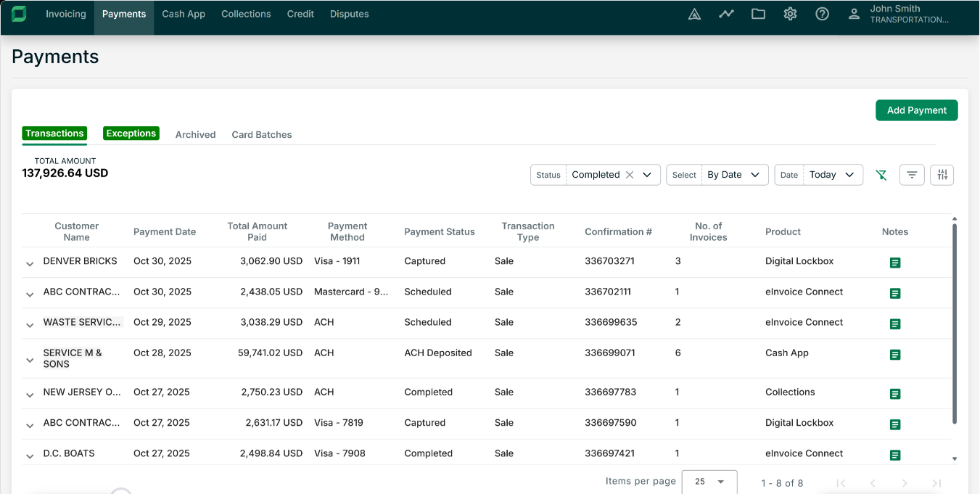Click the Add Payment button
The width and height of the screenshot is (980, 494).
916,110
